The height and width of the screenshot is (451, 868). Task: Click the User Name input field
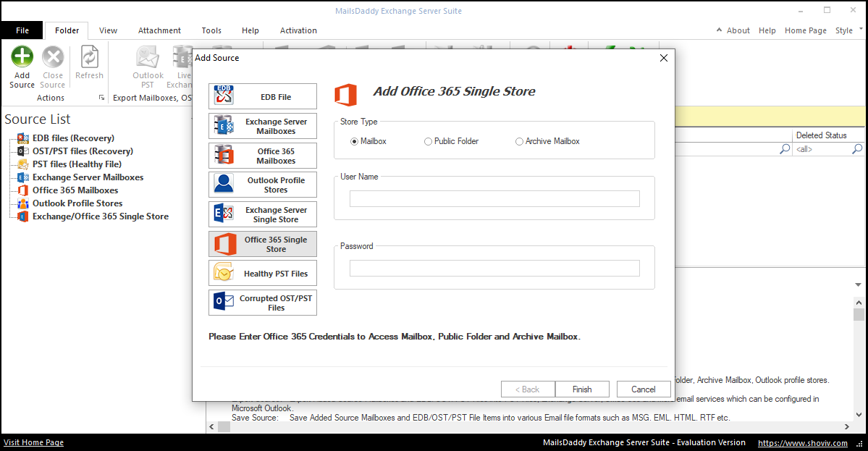[x=494, y=198]
